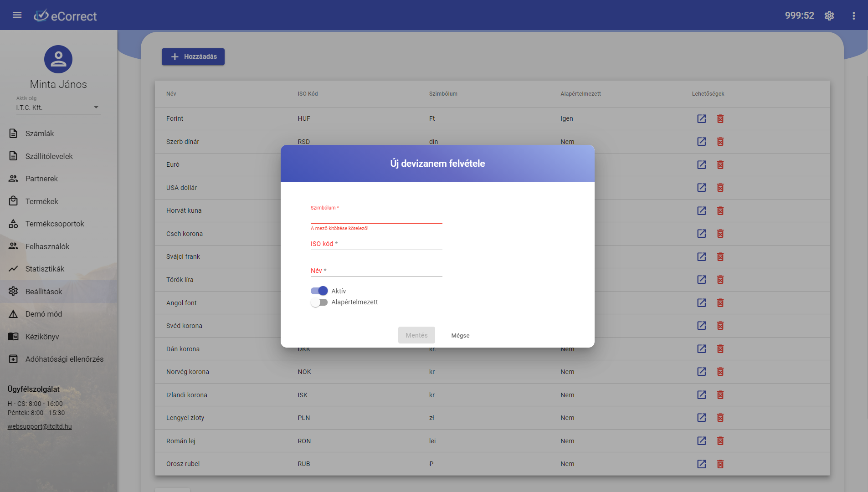868x492 pixels.
Task: Open the hamburger menu icon
Action: [17, 15]
